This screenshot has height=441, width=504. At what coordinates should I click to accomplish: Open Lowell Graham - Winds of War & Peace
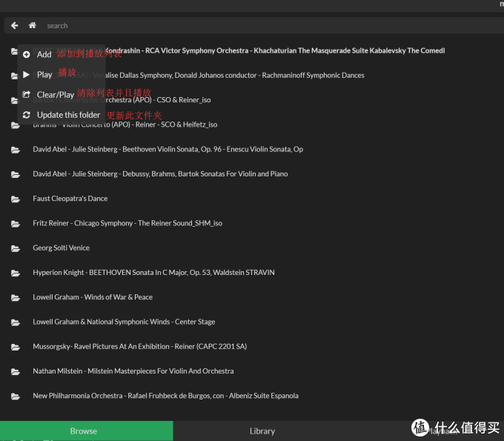tap(93, 297)
